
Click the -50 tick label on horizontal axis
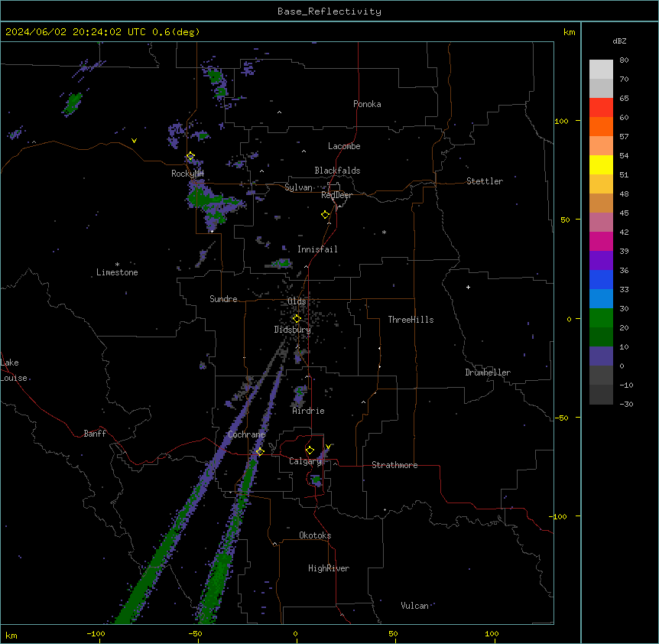(x=195, y=633)
